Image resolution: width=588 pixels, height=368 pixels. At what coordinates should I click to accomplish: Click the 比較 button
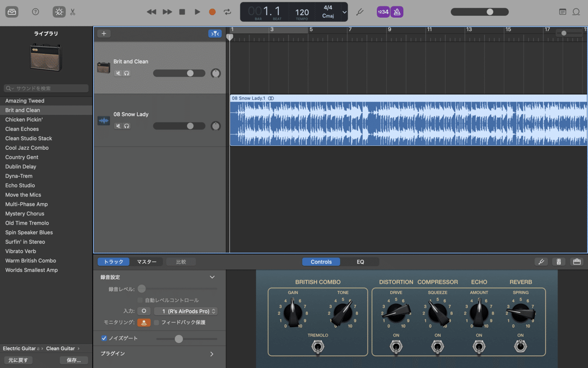[181, 262]
